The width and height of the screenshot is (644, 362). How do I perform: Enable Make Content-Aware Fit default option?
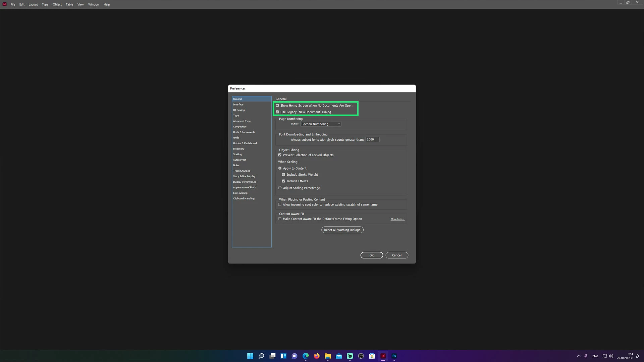point(280,219)
